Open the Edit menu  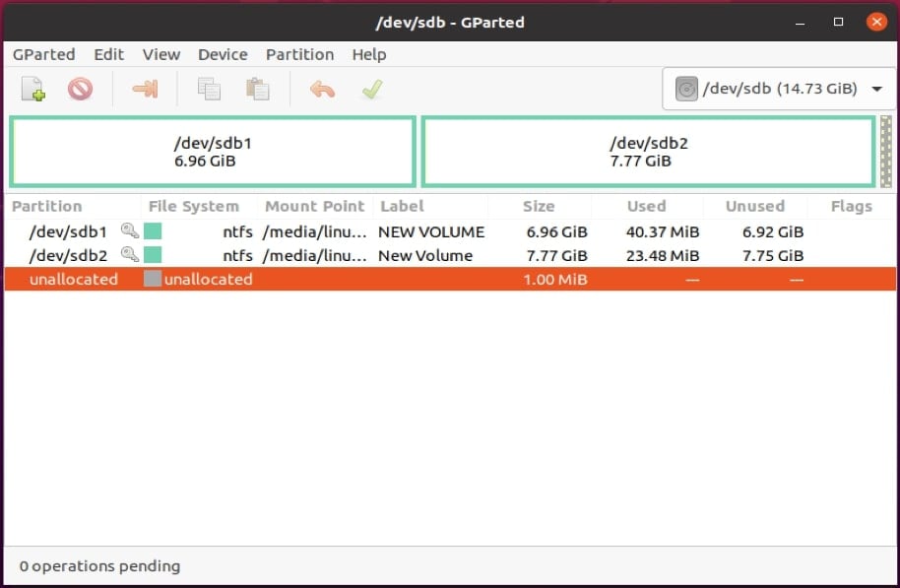coord(108,54)
